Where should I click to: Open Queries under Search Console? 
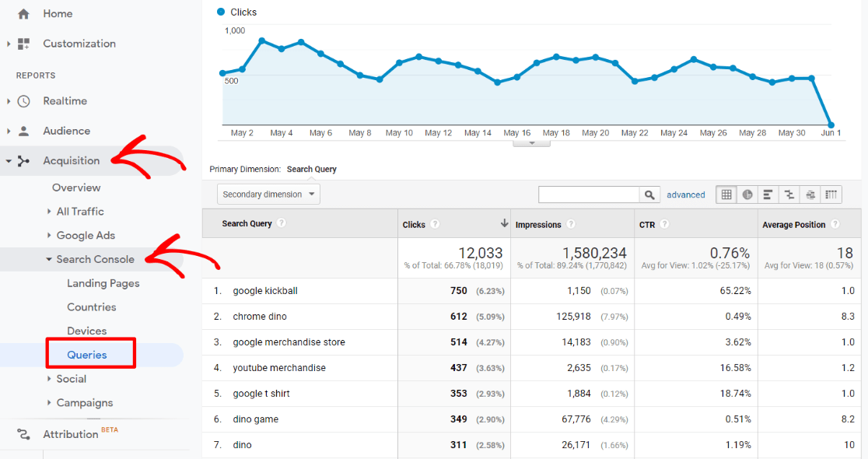click(87, 355)
